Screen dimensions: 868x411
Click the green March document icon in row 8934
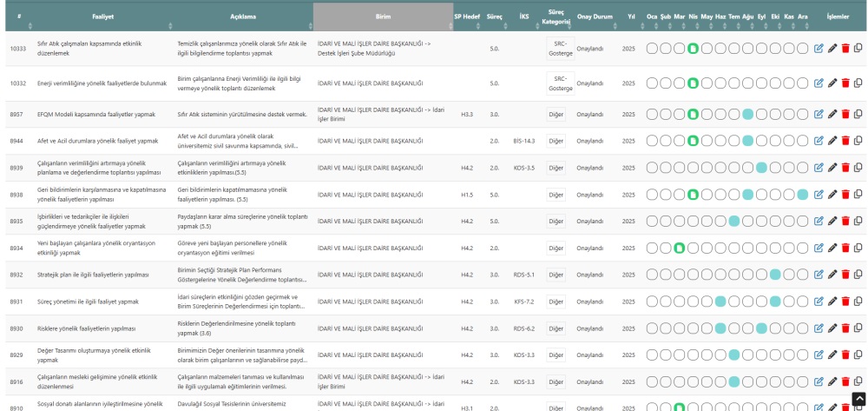pyautogui.click(x=680, y=249)
